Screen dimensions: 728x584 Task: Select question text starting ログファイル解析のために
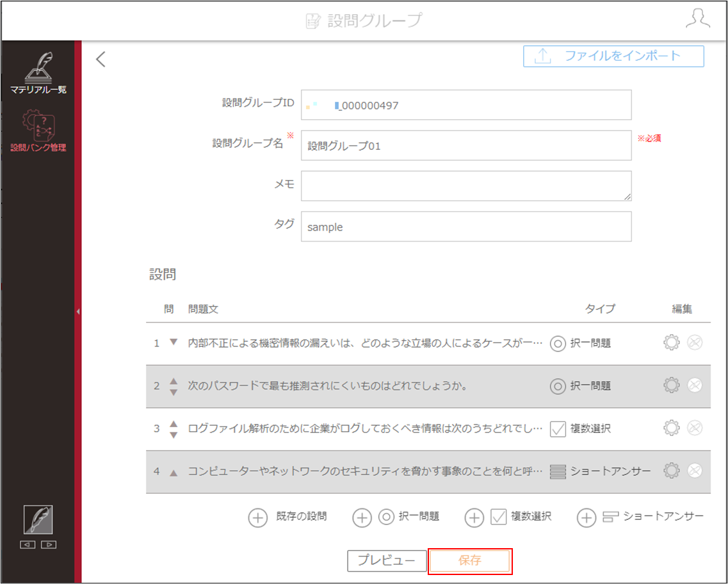tap(365, 428)
